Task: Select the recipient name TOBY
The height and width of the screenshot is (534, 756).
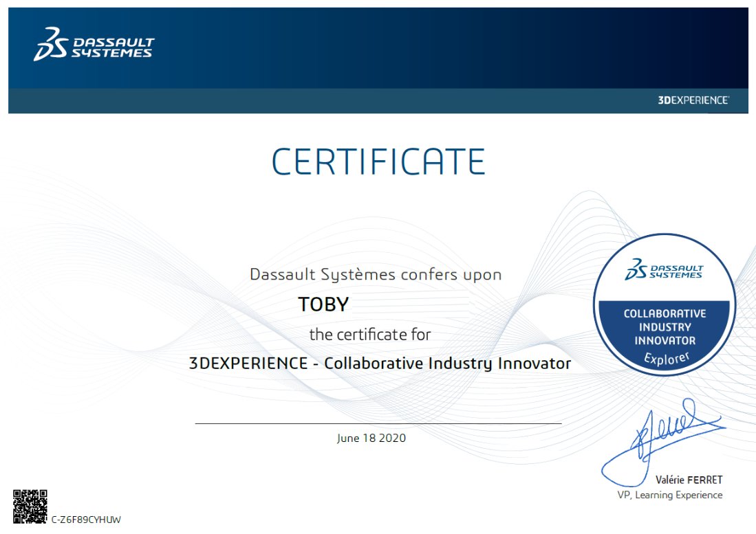Action: [323, 304]
